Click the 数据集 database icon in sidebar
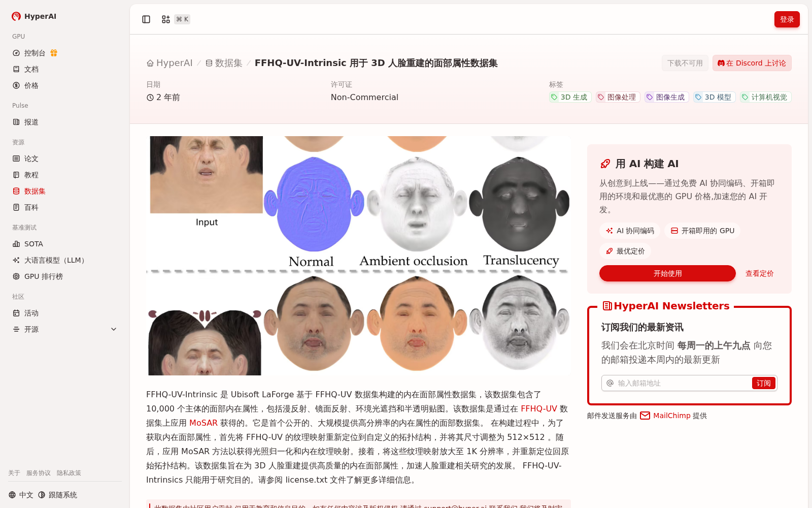This screenshot has width=812, height=508. tap(16, 191)
